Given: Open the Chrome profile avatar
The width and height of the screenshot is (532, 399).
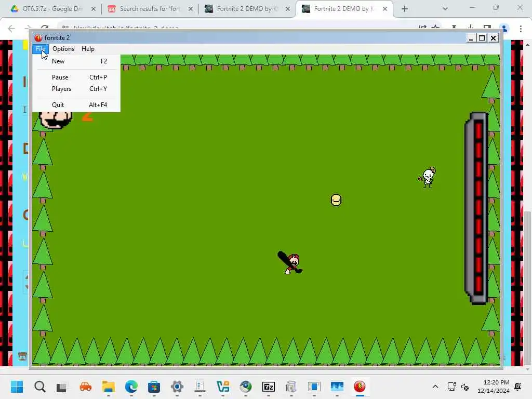Looking at the screenshot, I should pos(504,29).
